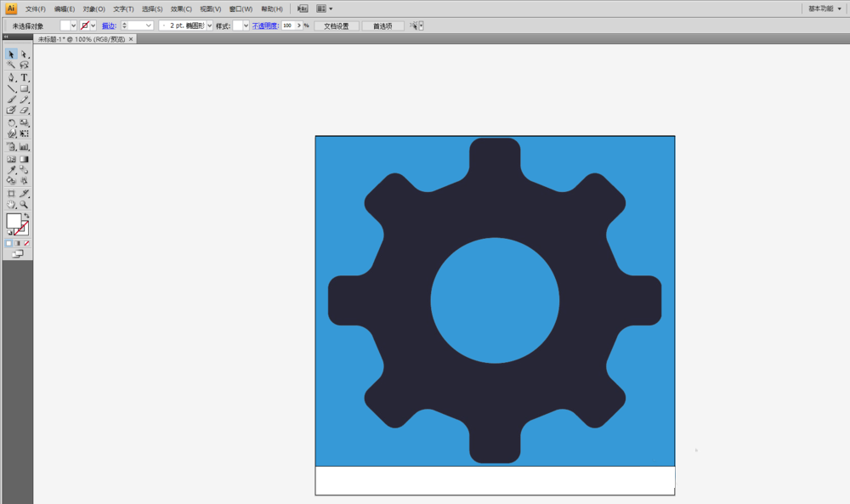The height and width of the screenshot is (504, 850).
Task: Open the 选择(S) menu
Action: (x=152, y=9)
